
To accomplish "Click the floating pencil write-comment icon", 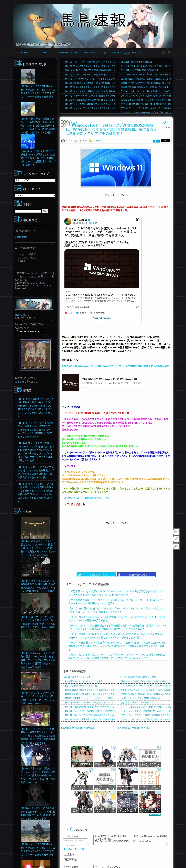I will point(176,539).
